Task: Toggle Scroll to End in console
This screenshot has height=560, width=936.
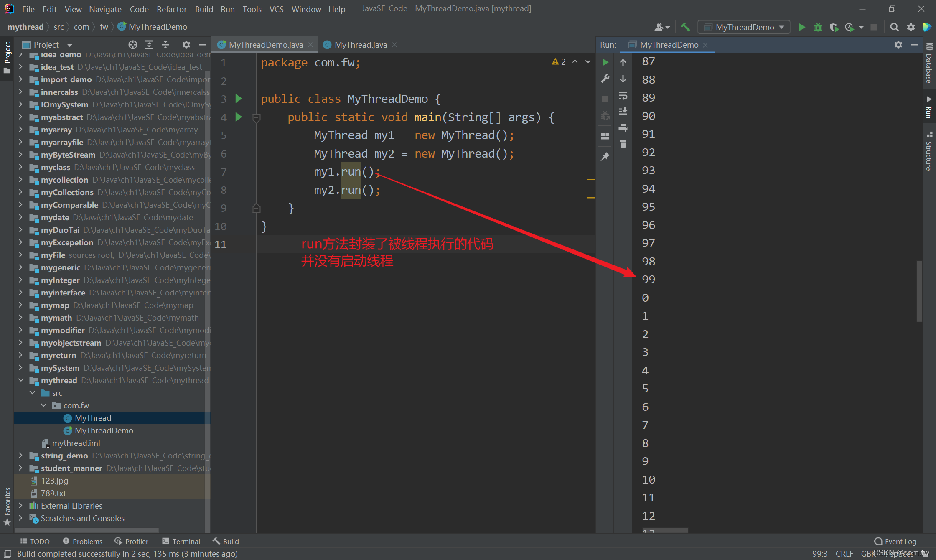Action: [623, 112]
